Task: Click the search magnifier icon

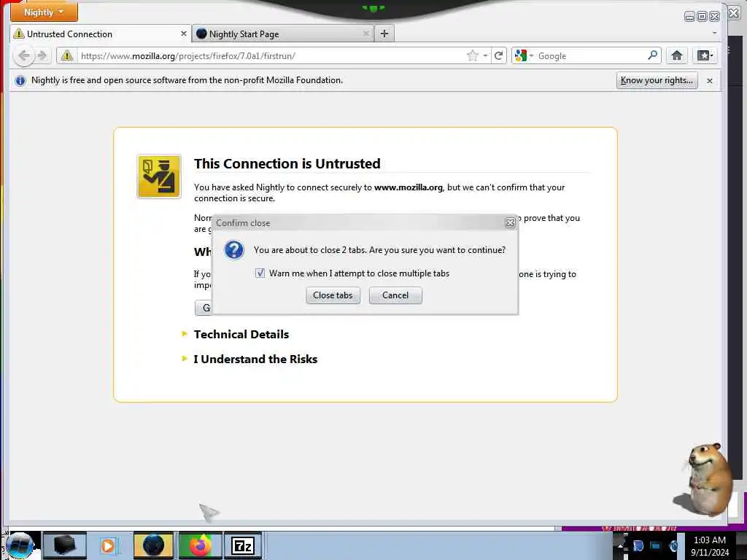Action: (653, 55)
